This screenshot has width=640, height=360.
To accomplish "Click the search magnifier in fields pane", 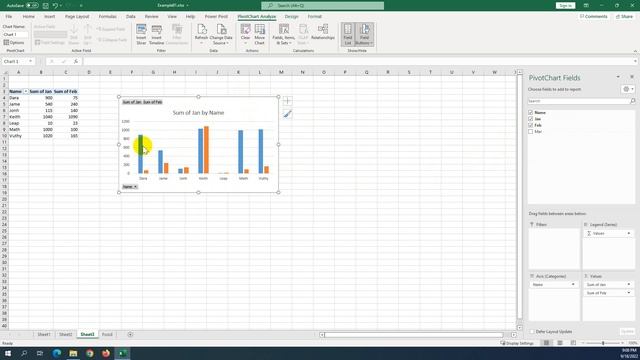I will pos(633,101).
